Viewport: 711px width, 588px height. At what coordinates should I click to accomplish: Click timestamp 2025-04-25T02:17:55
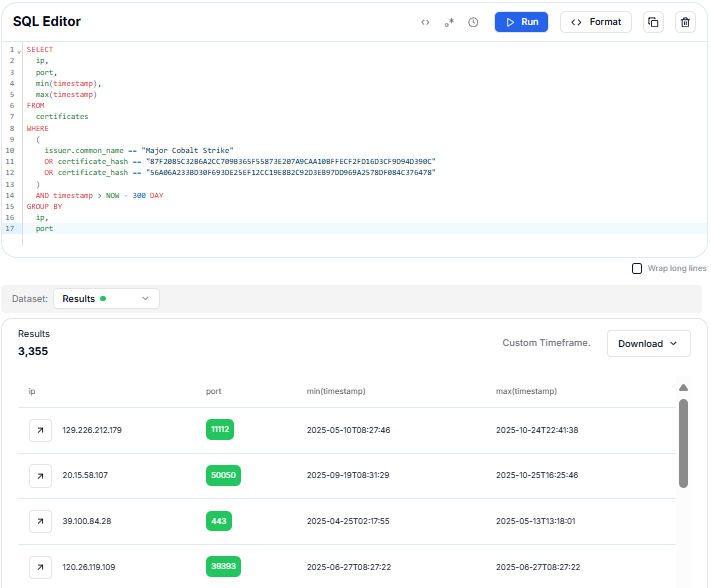point(348,521)
